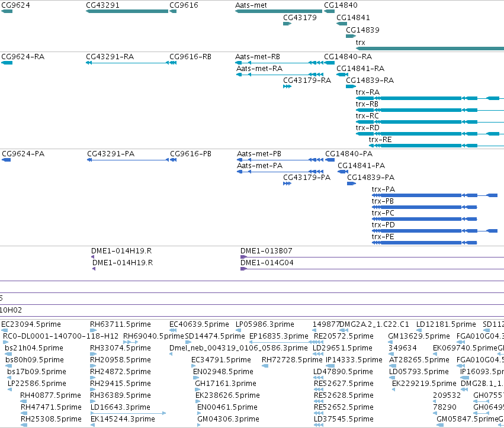Click the CG43179-RA transcript label

pos(307,81)
